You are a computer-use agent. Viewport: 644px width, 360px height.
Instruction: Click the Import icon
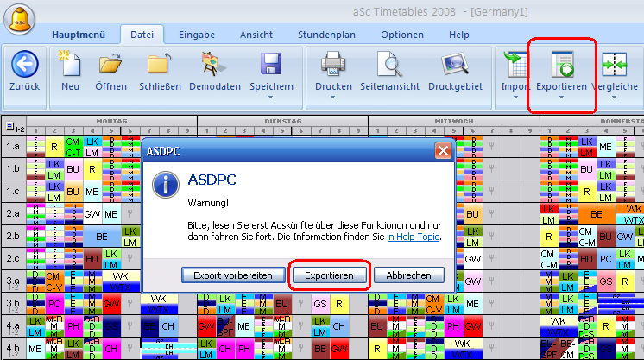pos(515,64)
